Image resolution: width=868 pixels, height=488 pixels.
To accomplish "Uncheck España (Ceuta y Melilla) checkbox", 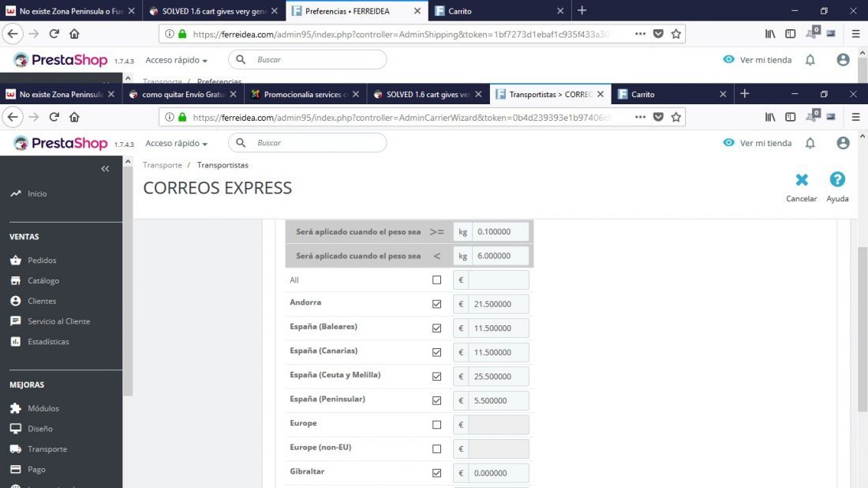I will pyautogui.click(x=437, y=376).
